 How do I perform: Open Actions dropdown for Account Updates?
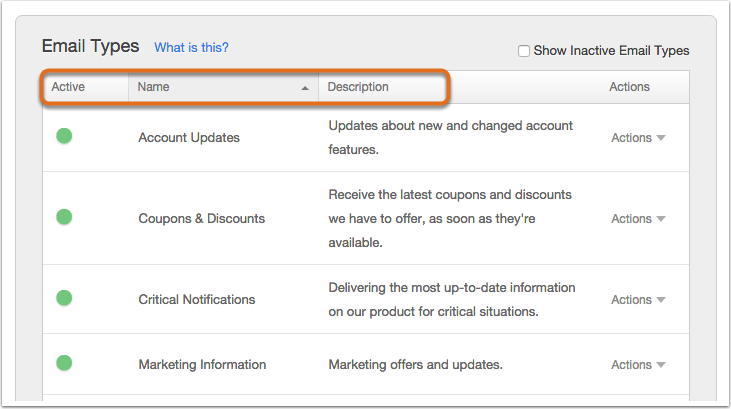(638, 138)
